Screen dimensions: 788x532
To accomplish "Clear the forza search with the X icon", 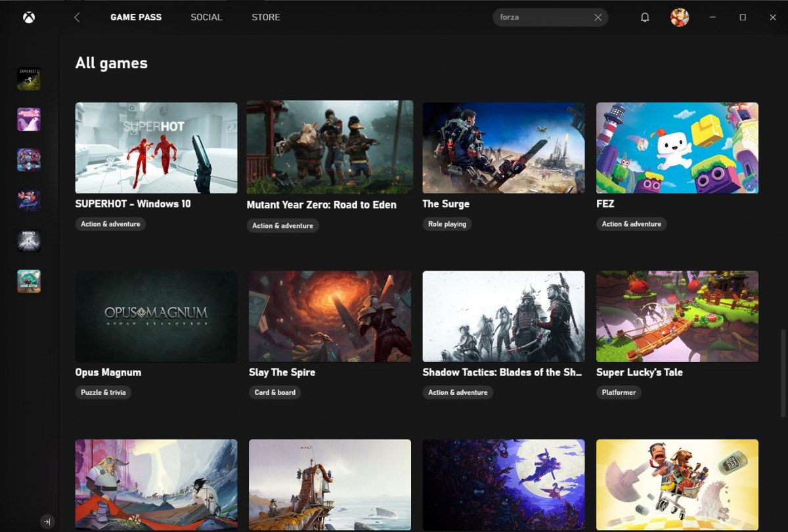I will coord(598,18).
